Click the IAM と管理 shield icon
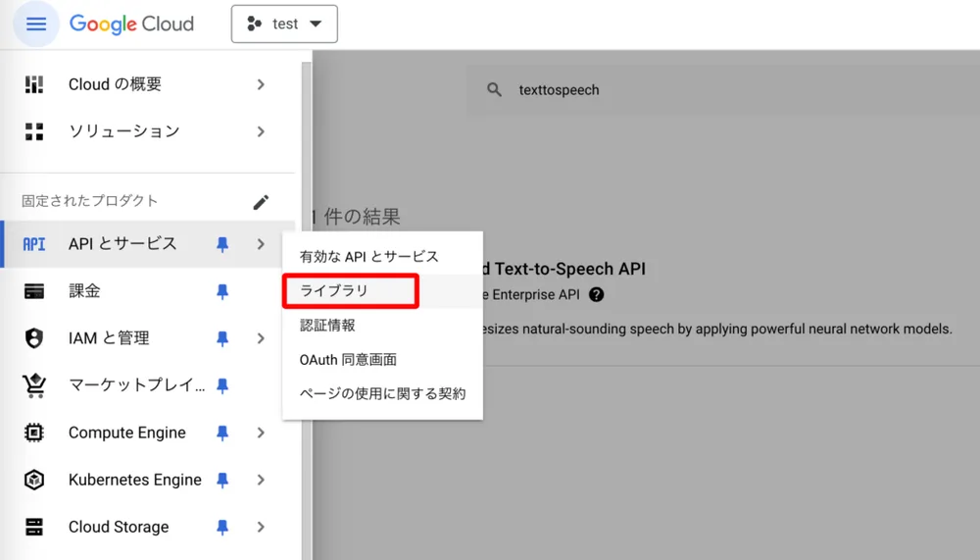This screenshot has height=560, width=980. point(33,338)
